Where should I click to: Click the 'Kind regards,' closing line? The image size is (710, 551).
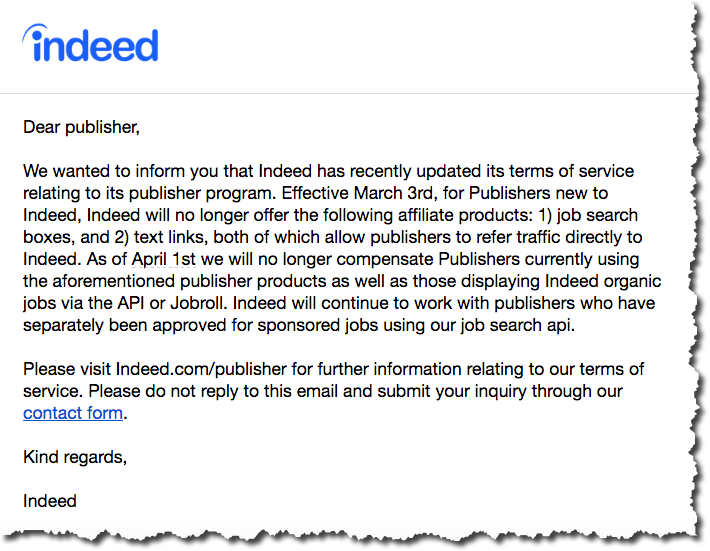point(75,457)
